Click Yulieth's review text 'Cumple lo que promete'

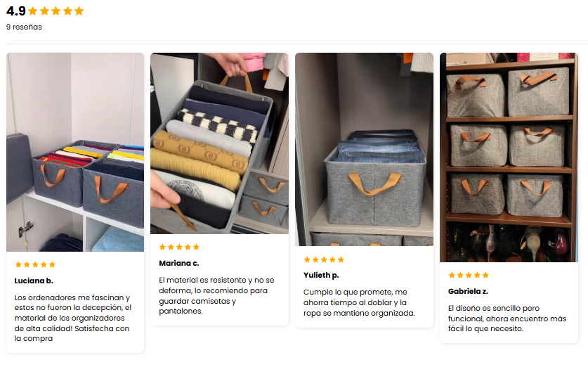pyautogui.click(x=359, y=302)
